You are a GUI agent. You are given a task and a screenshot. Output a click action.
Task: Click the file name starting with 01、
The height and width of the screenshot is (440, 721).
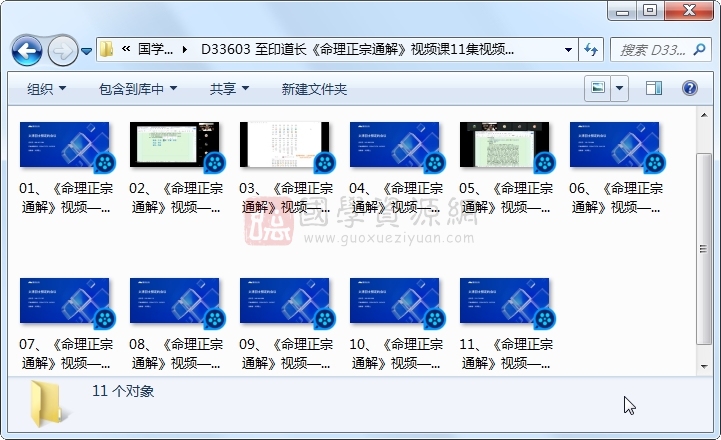(65, 198)
